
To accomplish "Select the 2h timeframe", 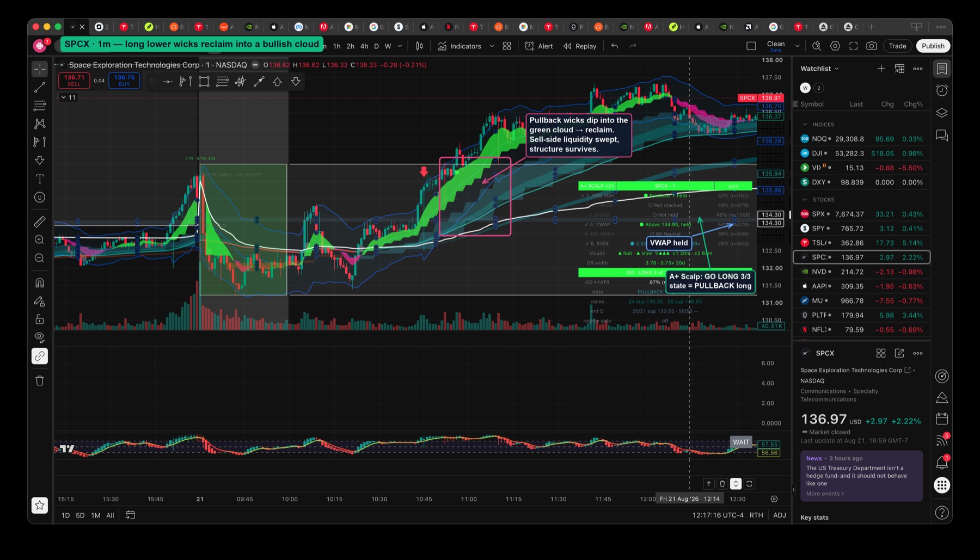I will pyautogui.click(x=351, y=46).
